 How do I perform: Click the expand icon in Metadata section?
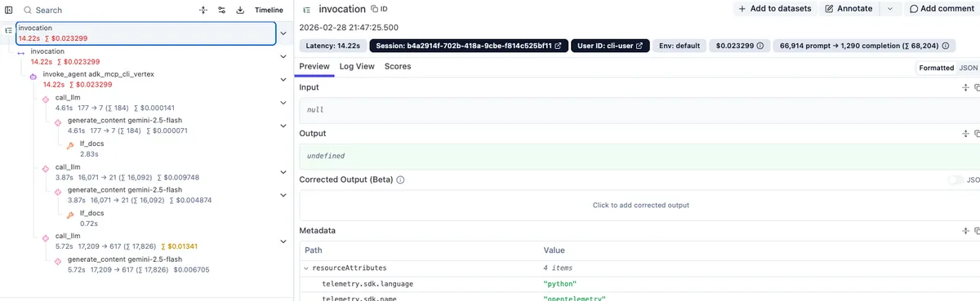(x=965, y=232)
